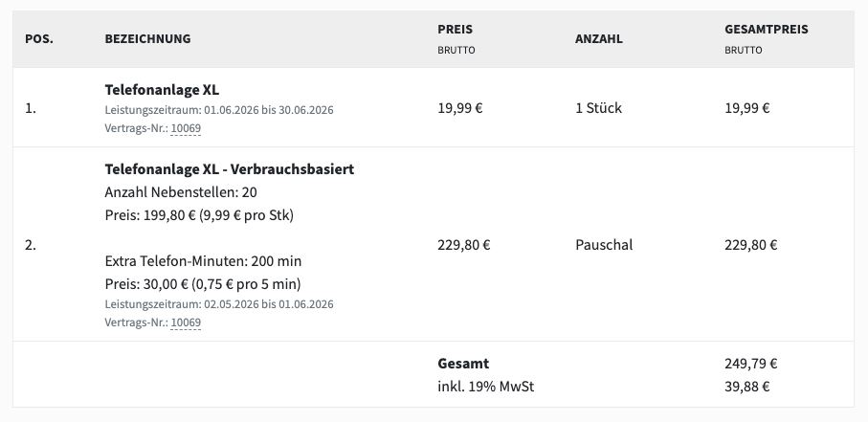This screenshot has width=868, height=422.
Task: Click Leistungszeitraum 01.06.2026 bis 30.06.2026 text
Action: point(219,110)
